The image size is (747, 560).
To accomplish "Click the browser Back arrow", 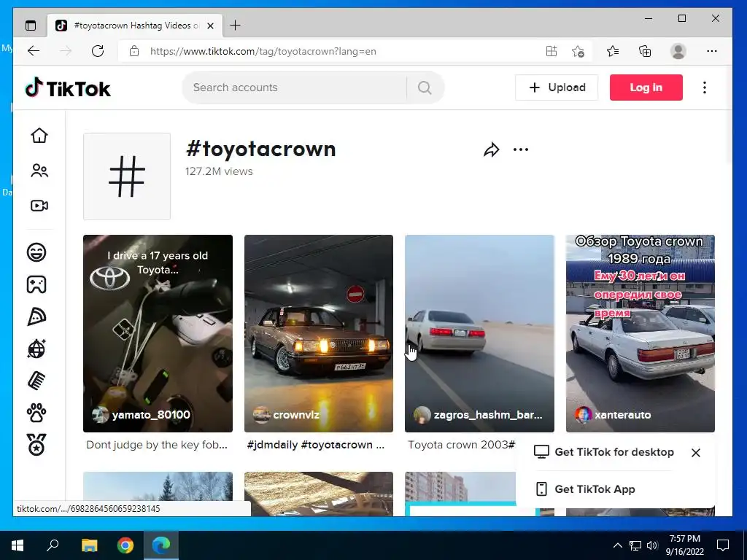I will [34, 51].
